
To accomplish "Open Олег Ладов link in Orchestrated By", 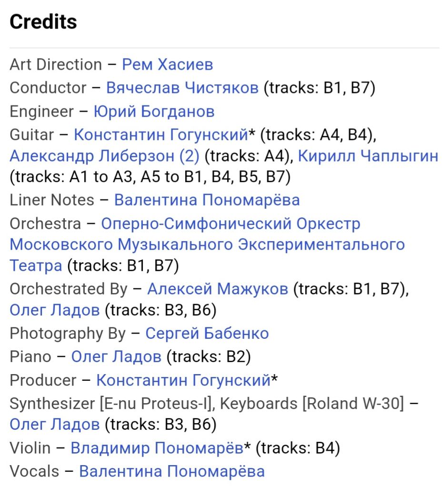I will [55, 310].
